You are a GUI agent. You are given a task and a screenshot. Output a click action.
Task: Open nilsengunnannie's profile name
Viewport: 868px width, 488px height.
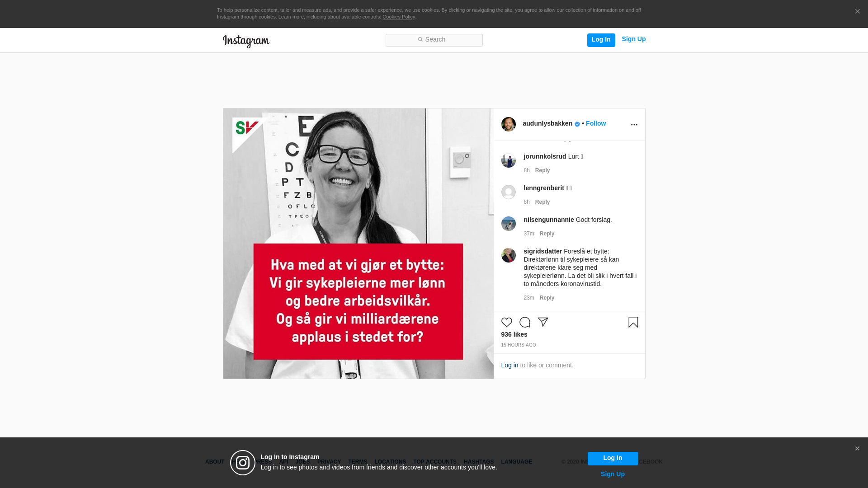[549, 220]
